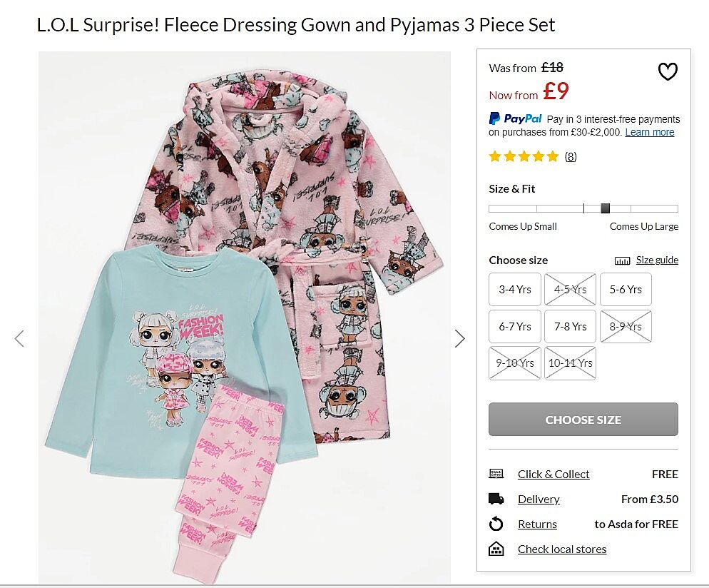This screenshot has height=588, width=709.
Task: Open PayPal Learn more link
Action: pos(649,132)
